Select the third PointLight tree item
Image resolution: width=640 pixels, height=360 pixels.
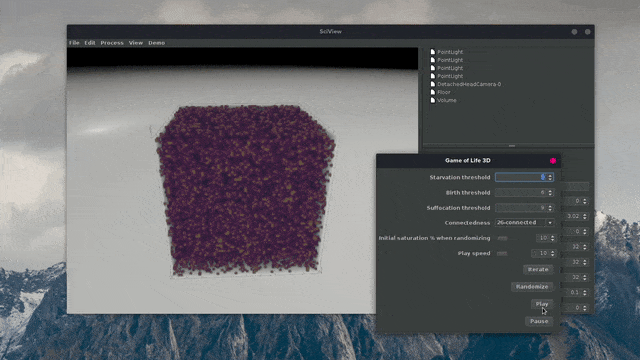[450, 68]
